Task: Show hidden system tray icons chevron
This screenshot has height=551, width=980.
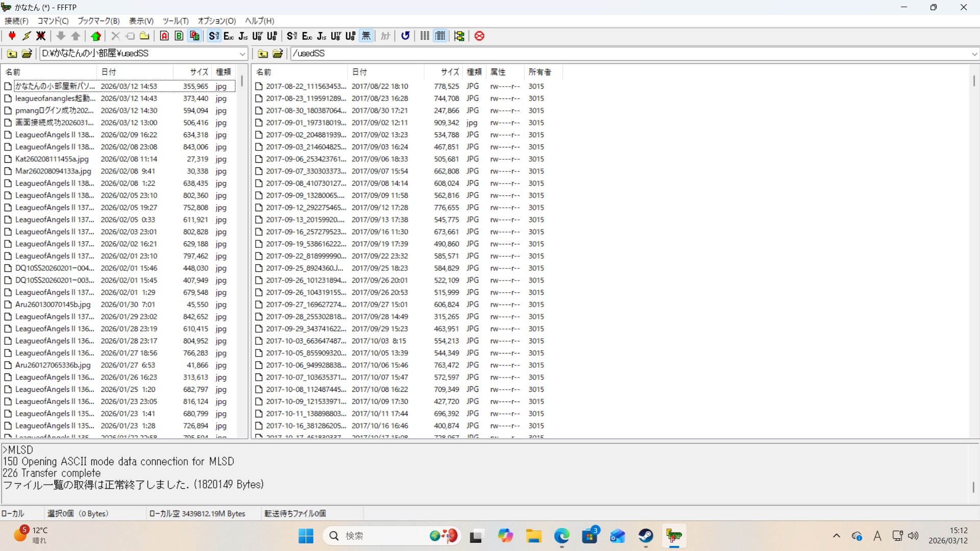Action: [836, 536]
